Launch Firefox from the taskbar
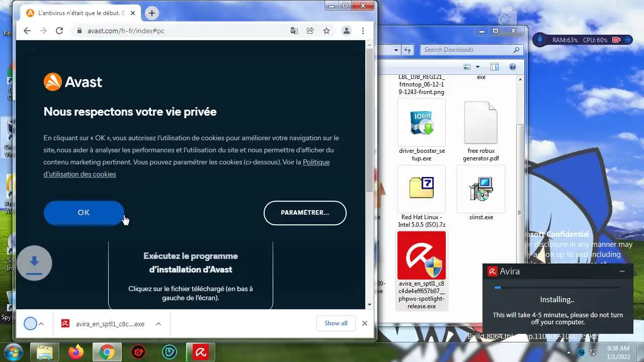 76,352
